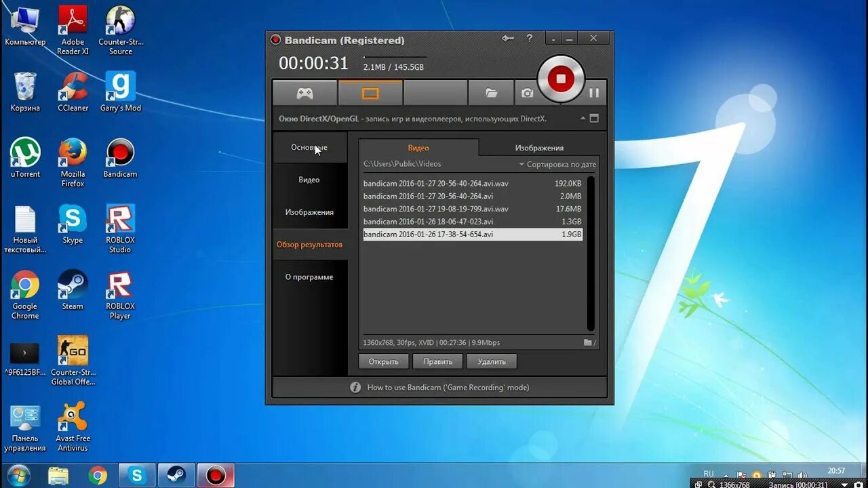
Task: Select the Game Recording mode gamepad icon
Action: coord(304,93)
